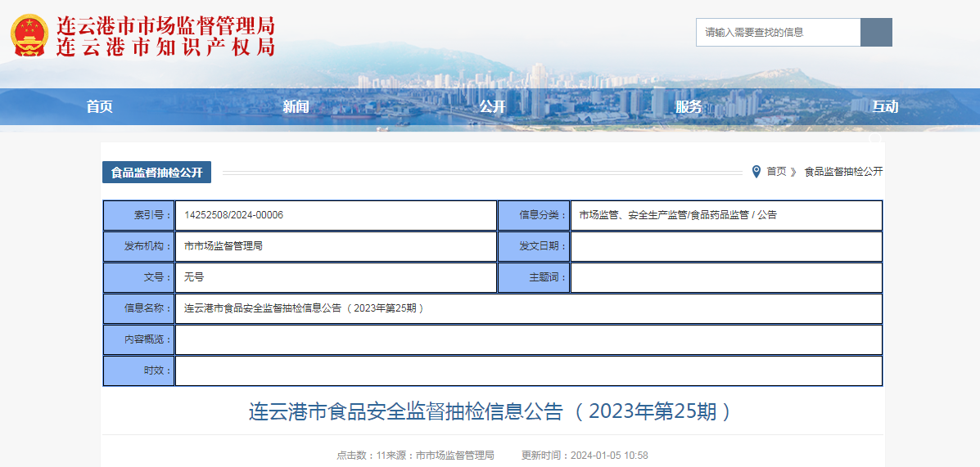Image resolution: width=980 pixels, height=467 pixels.
Task: Click the search submit button
Action: click(x=876, y=33)
